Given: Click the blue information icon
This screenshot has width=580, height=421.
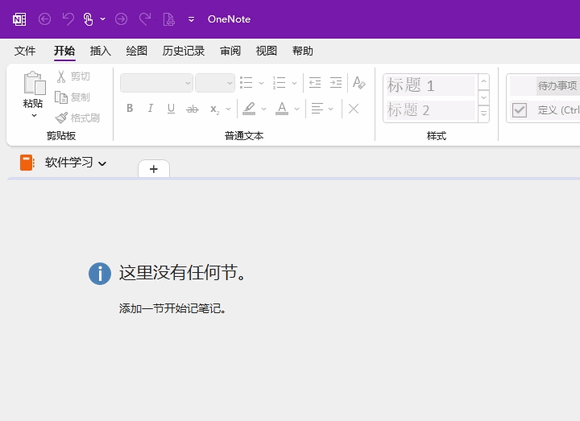Looking at the screenshot, I should (100, 274).
